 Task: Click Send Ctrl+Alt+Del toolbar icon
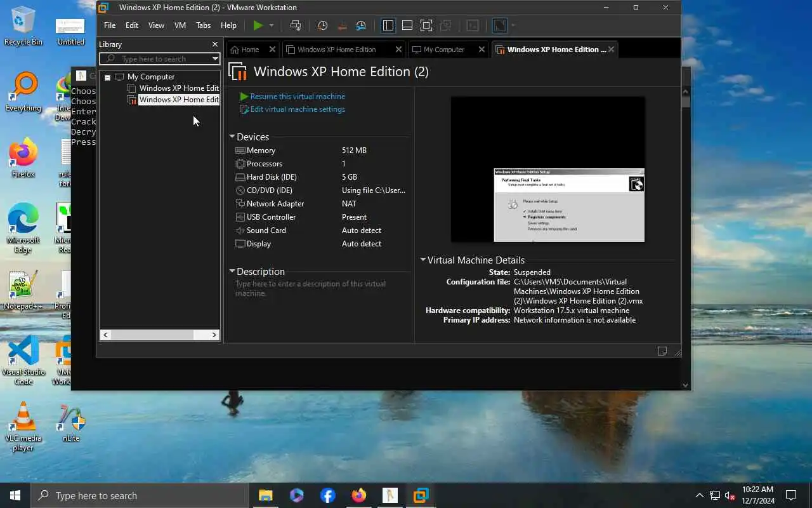[296, 25]
